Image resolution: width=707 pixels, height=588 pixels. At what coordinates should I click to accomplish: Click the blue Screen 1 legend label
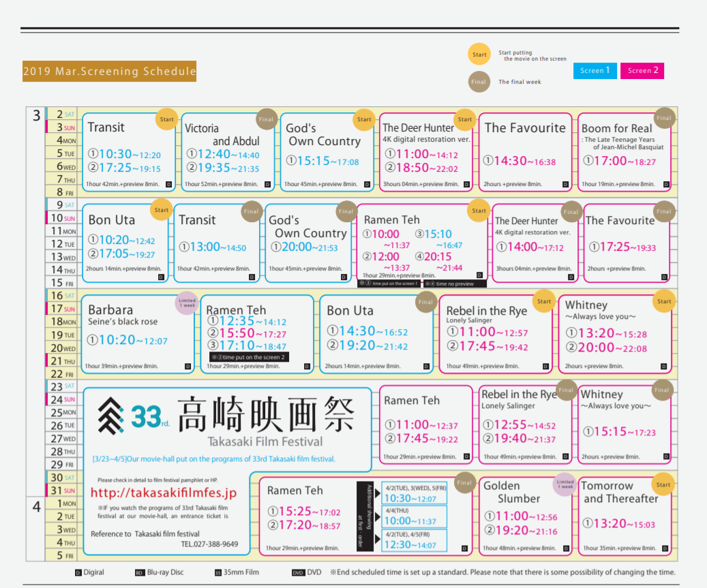coord(595,71)
